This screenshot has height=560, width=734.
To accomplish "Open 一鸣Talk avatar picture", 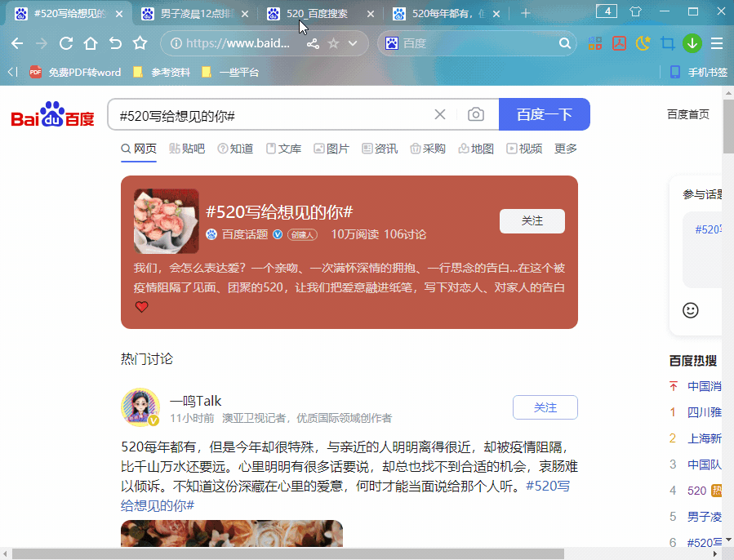I will pos(140,407).
